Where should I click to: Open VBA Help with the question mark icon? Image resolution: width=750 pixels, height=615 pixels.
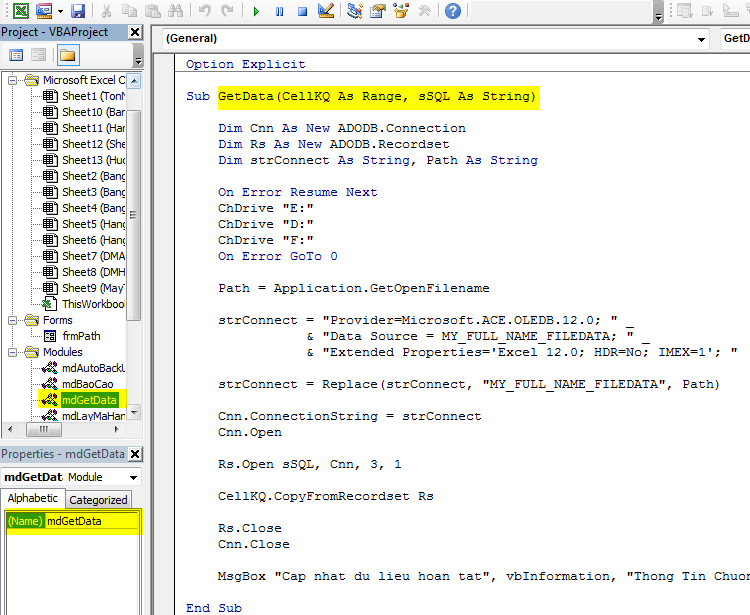click(x=452, y=11)
